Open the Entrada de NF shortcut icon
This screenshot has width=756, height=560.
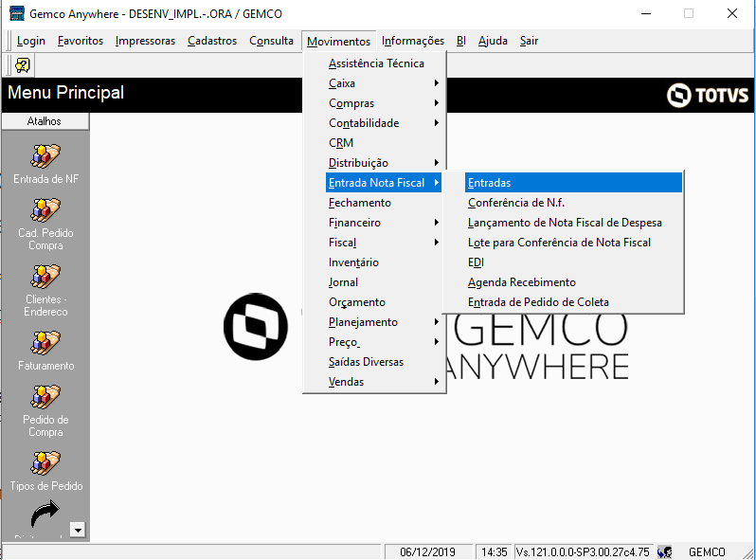tap(45, 156)
